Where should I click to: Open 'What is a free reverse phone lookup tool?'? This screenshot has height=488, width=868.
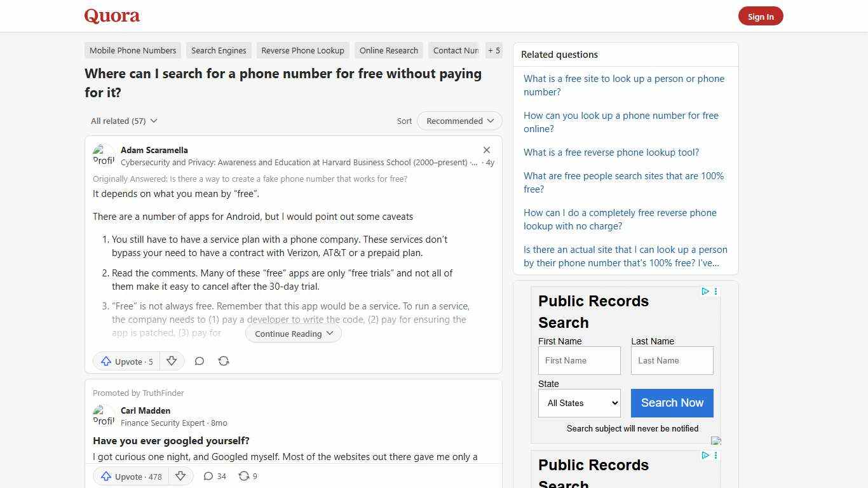pos(611,152)
